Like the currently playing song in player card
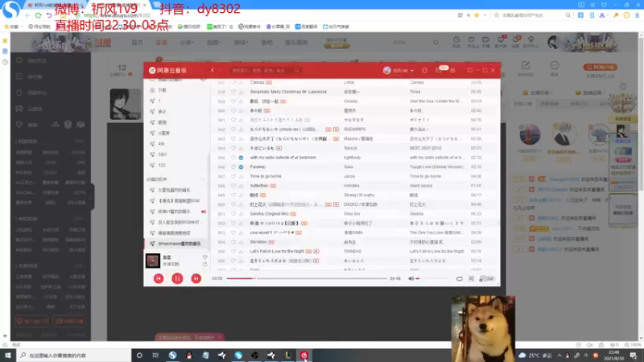The image size is (644, 362). [204, 257]
